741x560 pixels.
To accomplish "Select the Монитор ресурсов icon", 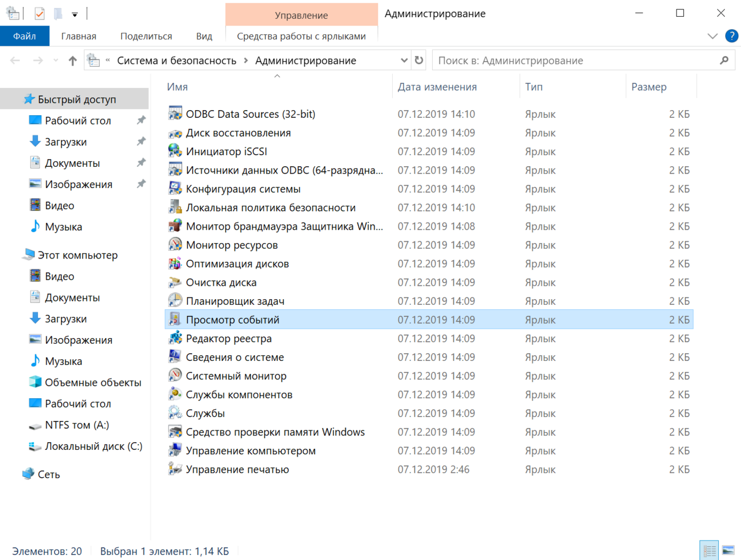I will coord(175,245).
